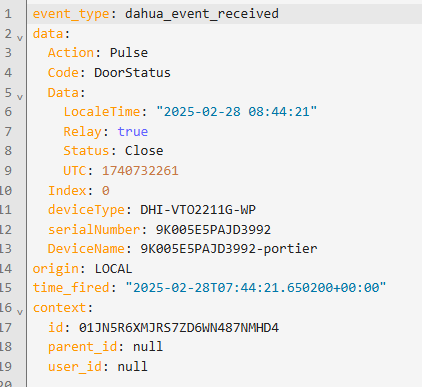Click the Status Close value
This screenshot has height=387, width=422.
pyautogui.click(x=144, y=151)
